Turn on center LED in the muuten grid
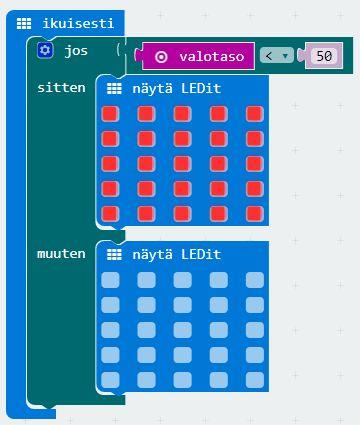 click(x=182, y=330)
